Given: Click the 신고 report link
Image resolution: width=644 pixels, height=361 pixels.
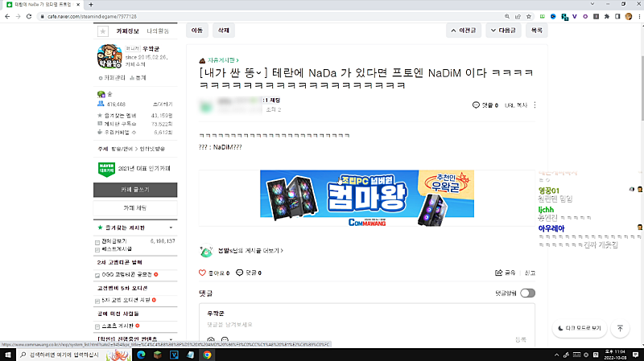Looking at the screenshot, I should [530, 273].
